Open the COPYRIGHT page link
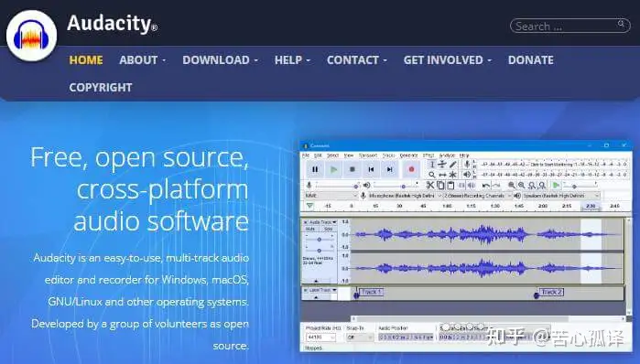 coord(101,87)
